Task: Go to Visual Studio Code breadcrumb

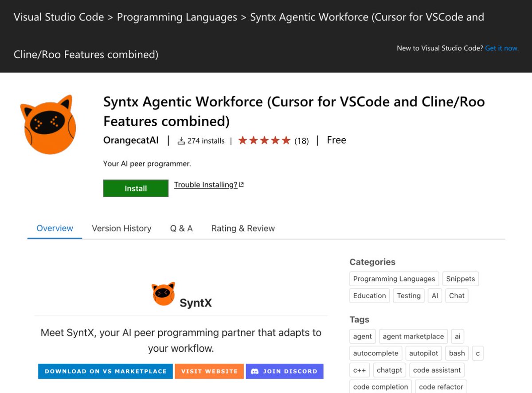Action: point(59,17)
